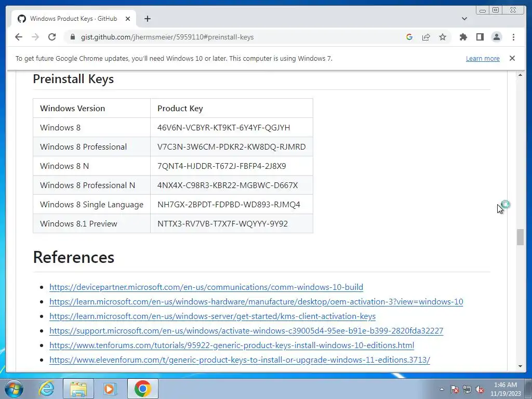The width and height of the screenshot is (532, 399).
Task: Open Windows Media Player from taskbar
Action: coord(110,389)
